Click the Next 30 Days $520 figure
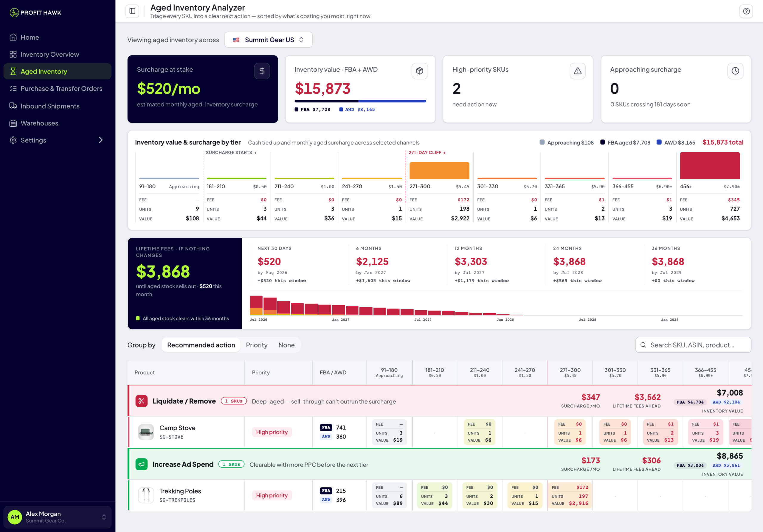The height and width of the screenshot is (532, 763). tap(269, 261)
